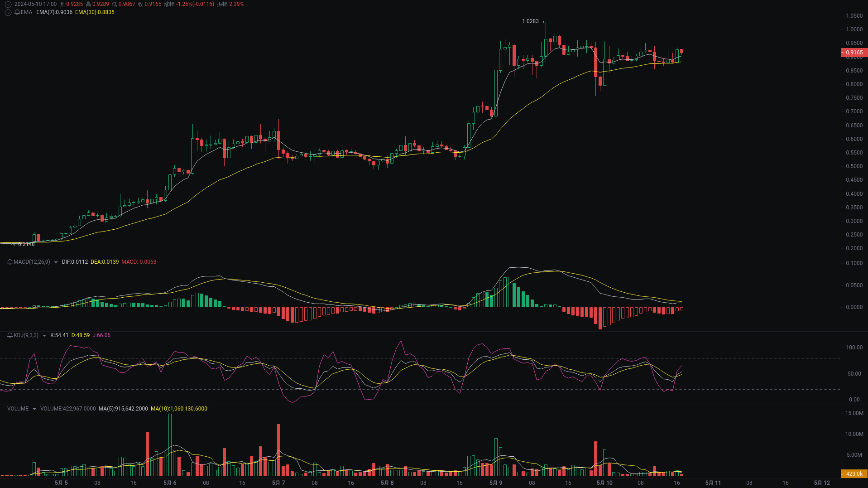Screen dimensions: 868x488
Task: Select the yellow EMA(30):0.8835 label
Action: tap(94, 12)
